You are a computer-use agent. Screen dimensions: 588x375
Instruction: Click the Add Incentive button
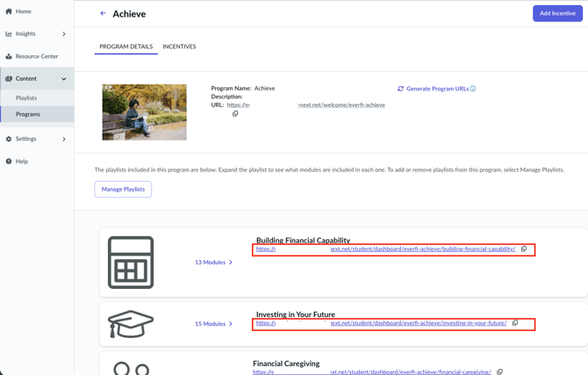(x=557, y=13)
